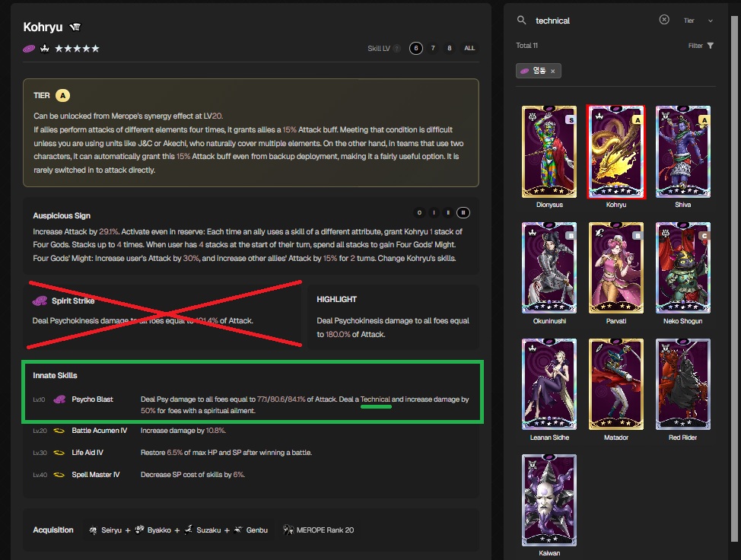Select Auspicious Sign awareness level II
The width and height of the screenshot is (741, 560).
[x=448, y=212]
